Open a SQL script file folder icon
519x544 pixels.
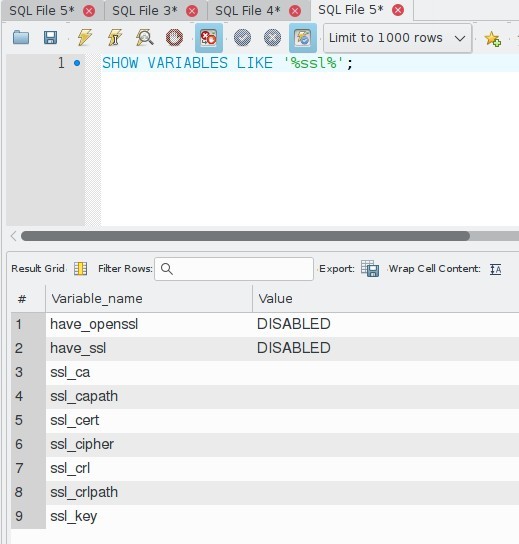21,37
